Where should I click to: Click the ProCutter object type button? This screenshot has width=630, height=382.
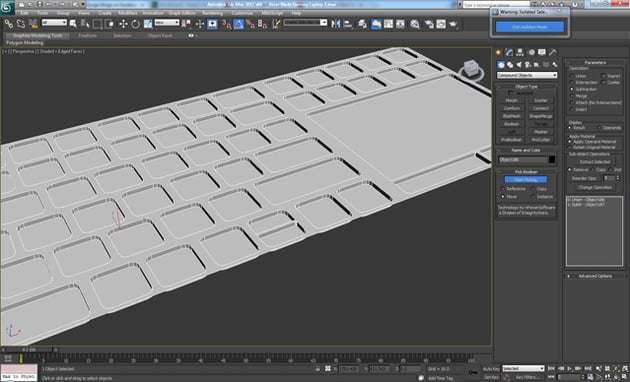coord(541,140)
